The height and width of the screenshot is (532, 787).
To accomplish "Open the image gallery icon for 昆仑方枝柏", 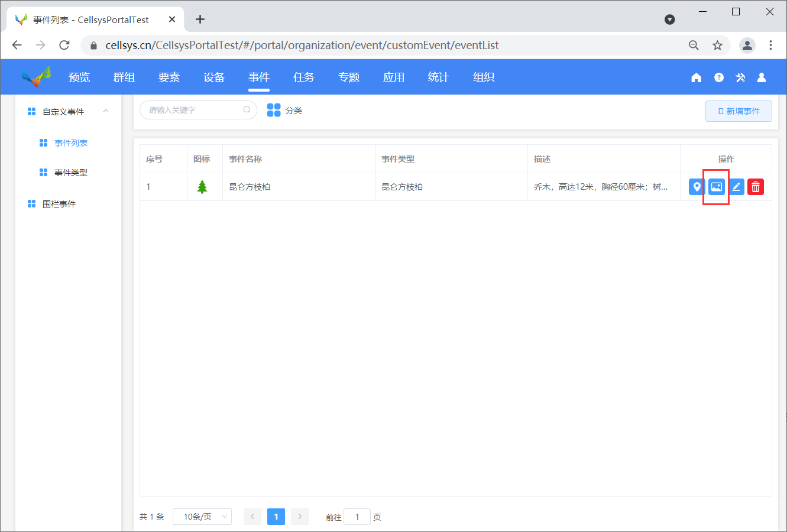I will [717, 187].
